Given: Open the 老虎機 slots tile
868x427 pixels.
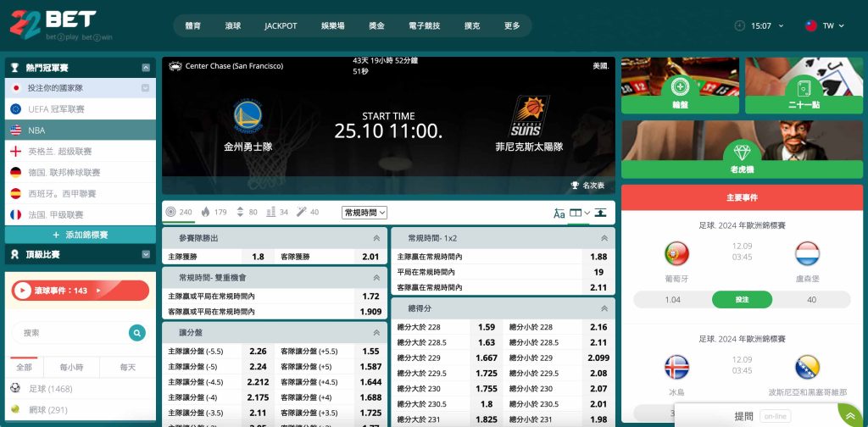Looking at the screenshot, I should pos(743,149).
